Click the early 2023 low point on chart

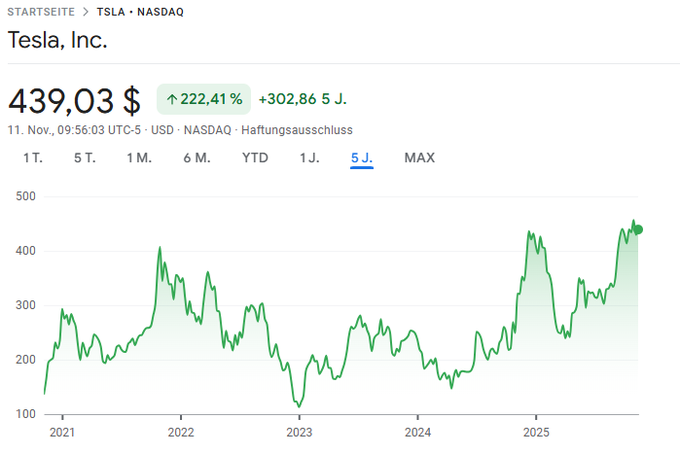(299, 406)
